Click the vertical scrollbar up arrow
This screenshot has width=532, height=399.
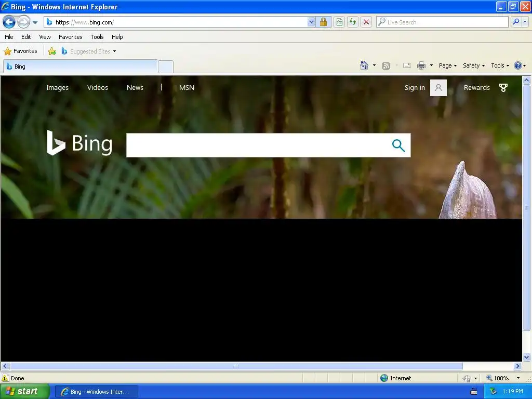527,80
